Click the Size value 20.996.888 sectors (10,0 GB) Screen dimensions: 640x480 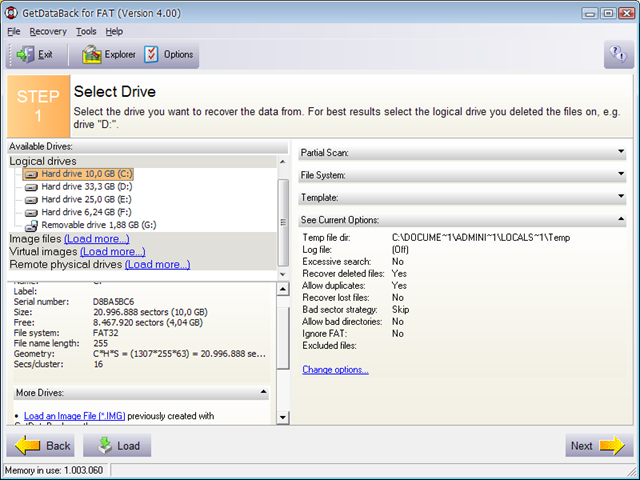(150, 312)
